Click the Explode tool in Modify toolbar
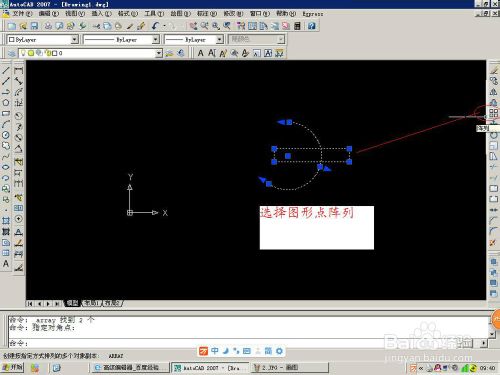The image size is (500, 375). [x=494, y=242]
